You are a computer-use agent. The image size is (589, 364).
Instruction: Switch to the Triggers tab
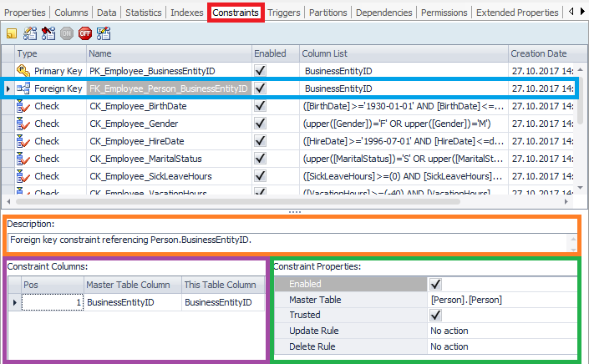[x=282, y=13]
